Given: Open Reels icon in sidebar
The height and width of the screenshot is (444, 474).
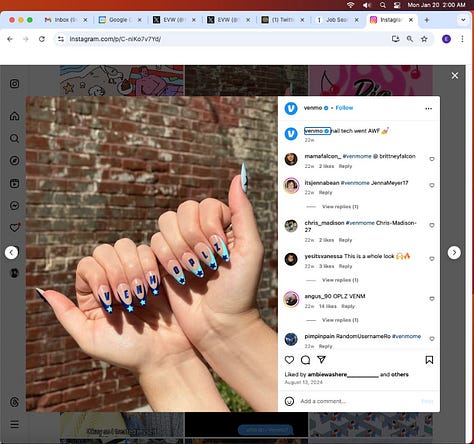Looking at the screenshot, I should [x=14, y=183].
